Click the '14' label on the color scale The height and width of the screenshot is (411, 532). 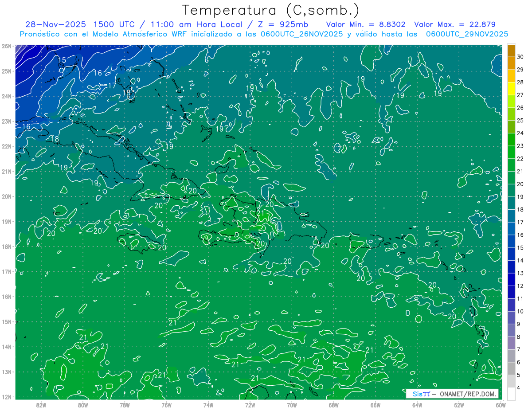click(520, 260)
